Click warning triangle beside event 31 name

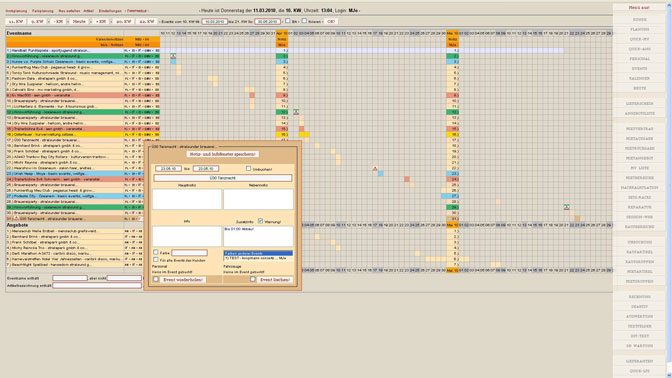17,218
